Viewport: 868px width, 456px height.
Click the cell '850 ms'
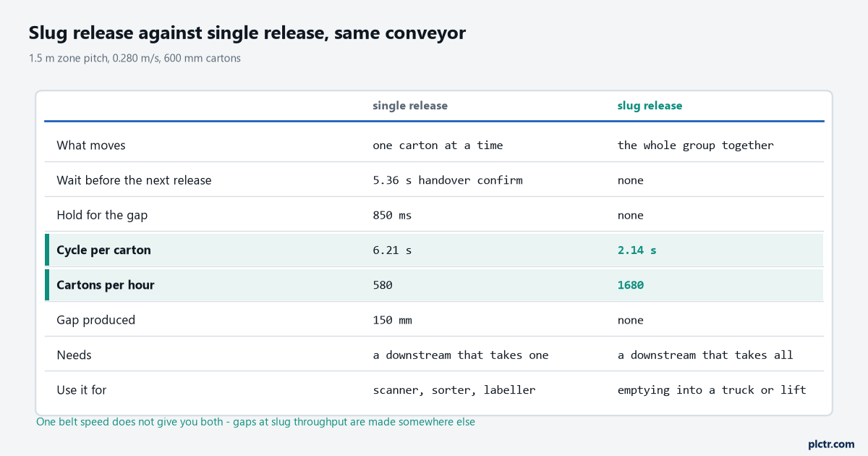pyautogui.click(x=392, y=216)
